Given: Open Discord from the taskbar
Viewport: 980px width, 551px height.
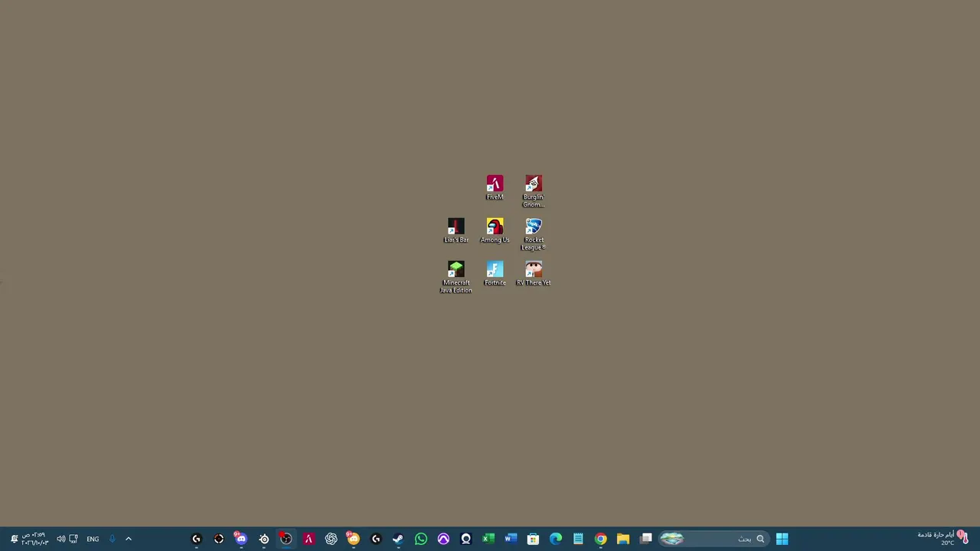Looking at the screenshot, I should [241, 539].
